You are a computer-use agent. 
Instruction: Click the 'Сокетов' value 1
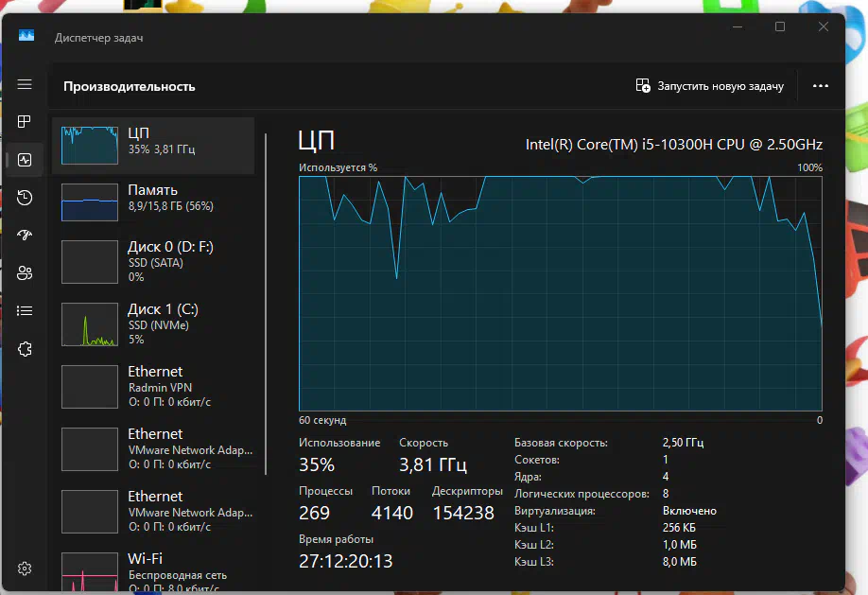[665, 460]
